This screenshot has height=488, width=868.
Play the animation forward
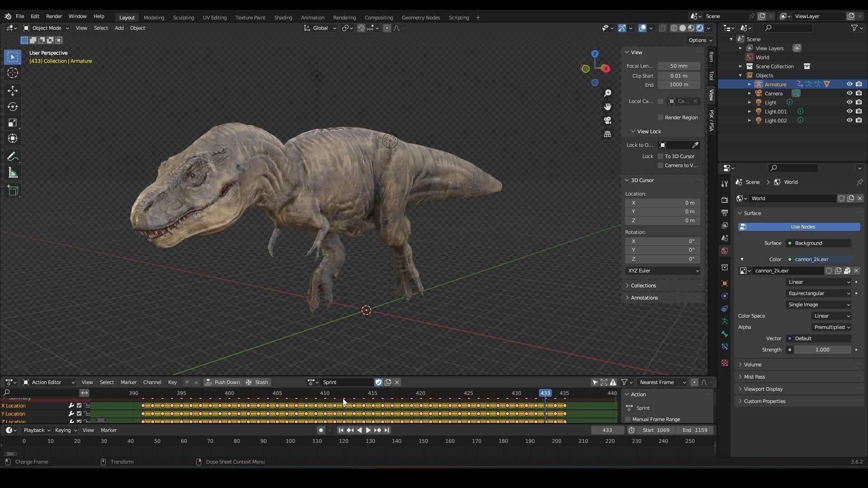click(368, 430)
